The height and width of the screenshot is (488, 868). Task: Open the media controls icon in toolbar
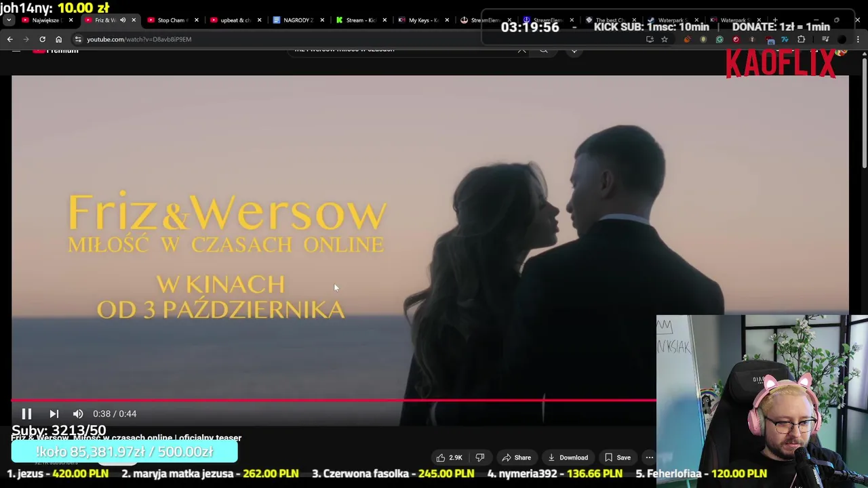pyautogui.click(x=825, y=39)
